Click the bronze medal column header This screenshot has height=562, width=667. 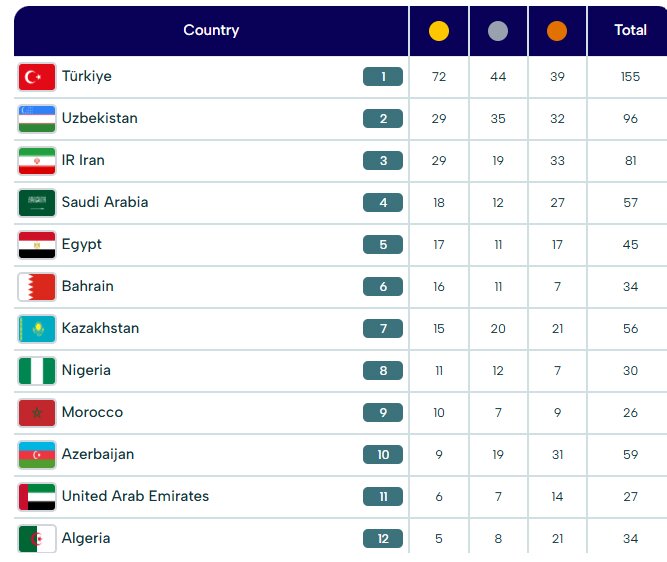pos(557,31)
